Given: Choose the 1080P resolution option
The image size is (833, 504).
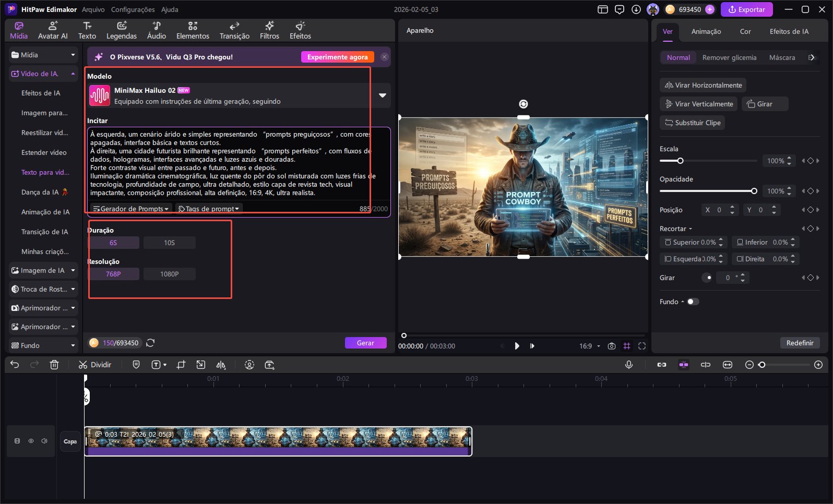Looking at the screenshot, I should click(x=169, y=274).
